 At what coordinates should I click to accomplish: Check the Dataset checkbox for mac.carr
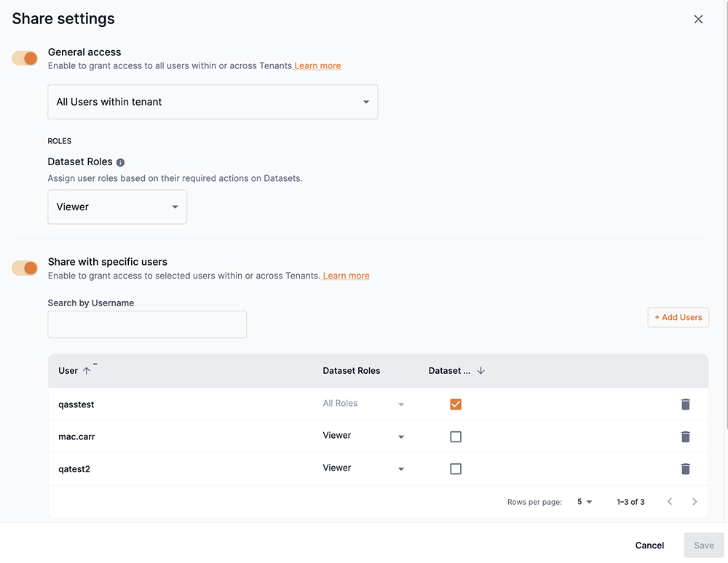point(456,436)
